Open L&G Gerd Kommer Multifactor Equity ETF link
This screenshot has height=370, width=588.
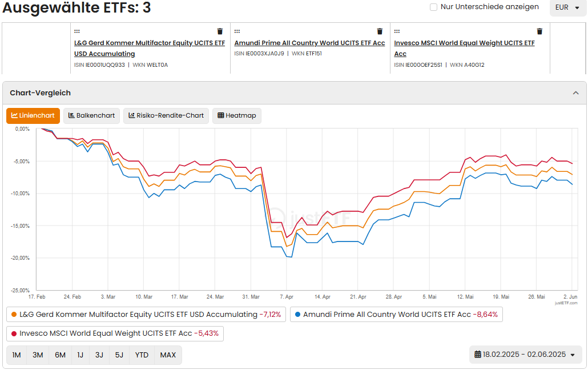[150, 49]
